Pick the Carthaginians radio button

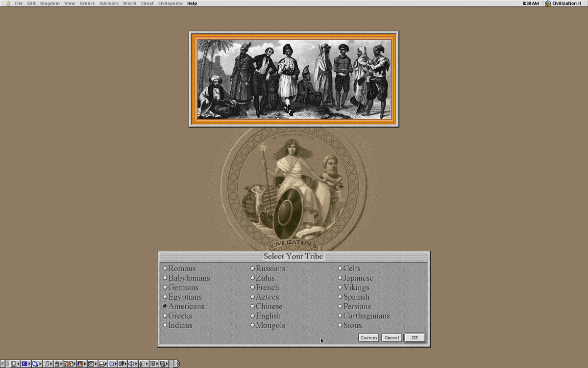point(364,315)
